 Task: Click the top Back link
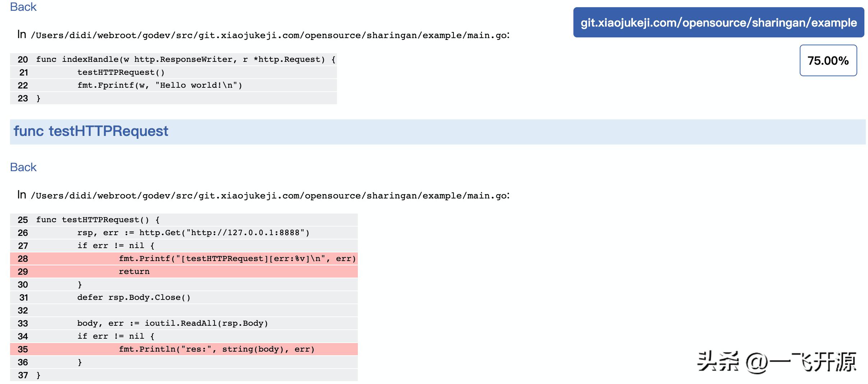[x=23, y=6]
